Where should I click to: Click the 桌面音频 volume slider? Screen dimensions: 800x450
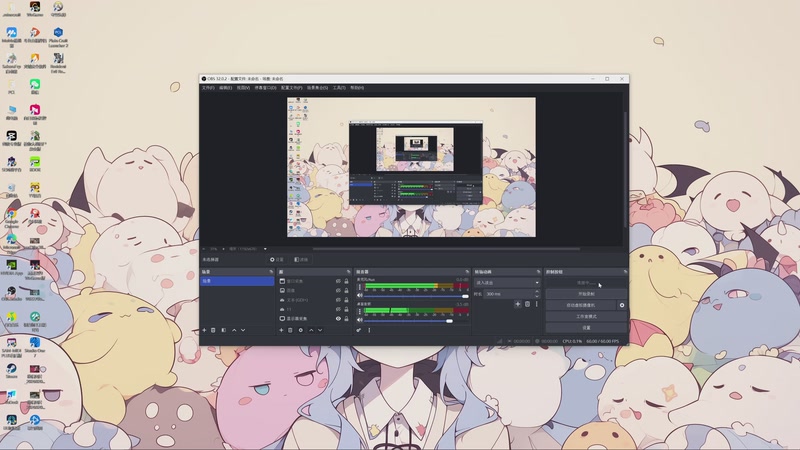(x=416, y=321)
